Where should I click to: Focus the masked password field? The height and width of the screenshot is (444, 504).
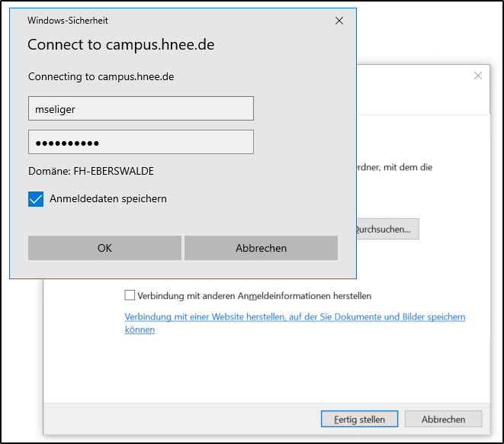pyautogui.click(x=140, y=143)
